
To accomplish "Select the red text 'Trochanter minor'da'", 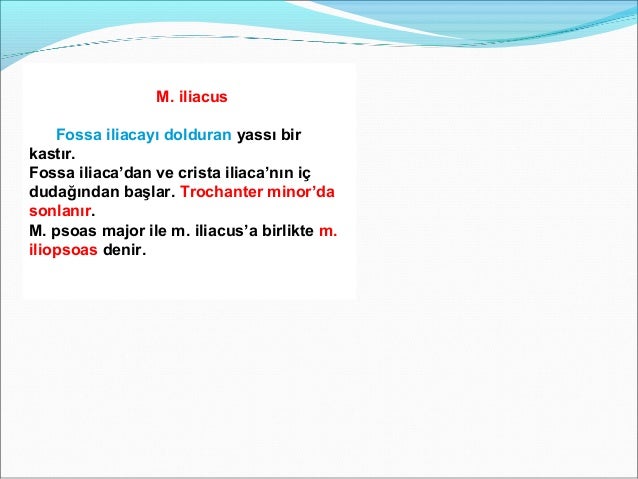I will (258, 192).
